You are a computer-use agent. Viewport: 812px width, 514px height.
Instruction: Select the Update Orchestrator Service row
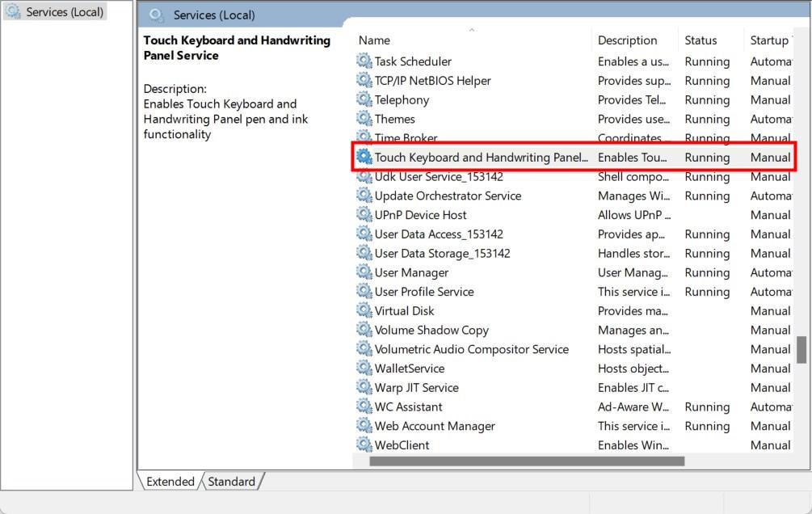[x=448, y=196]
